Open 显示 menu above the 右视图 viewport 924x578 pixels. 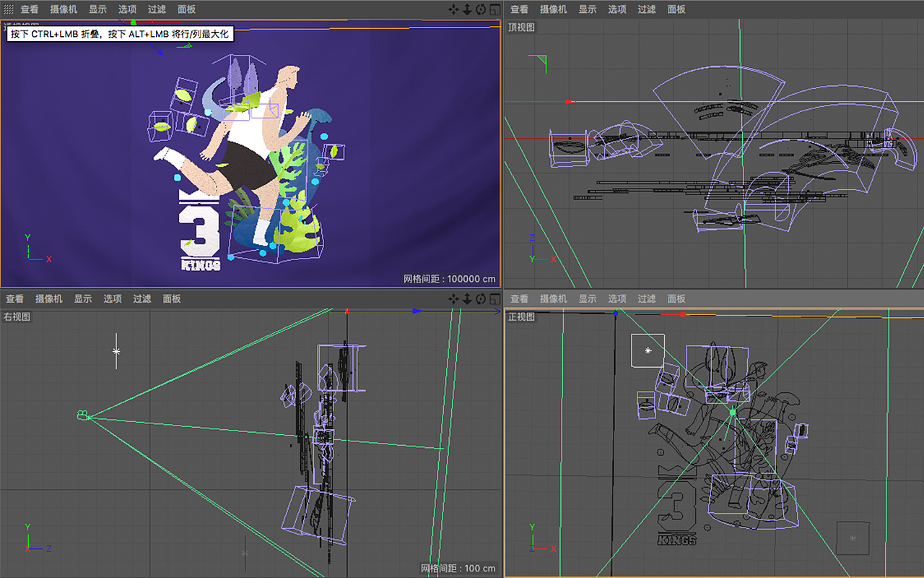pos(83,298)
